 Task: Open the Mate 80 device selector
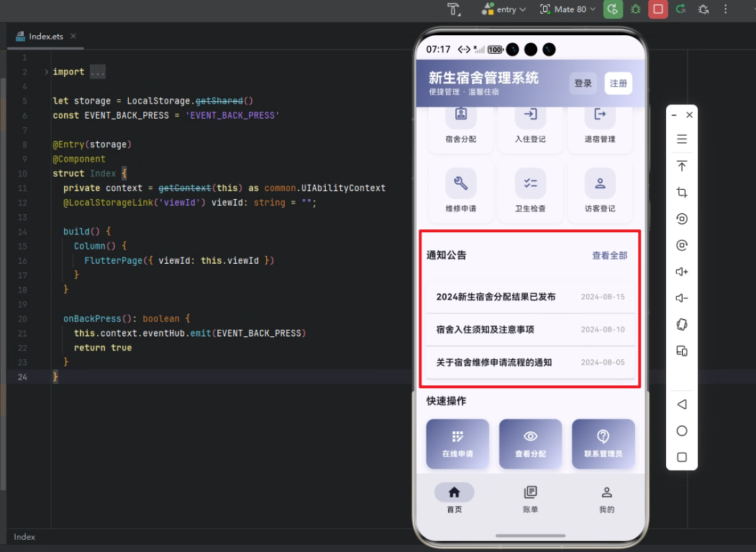568,9
